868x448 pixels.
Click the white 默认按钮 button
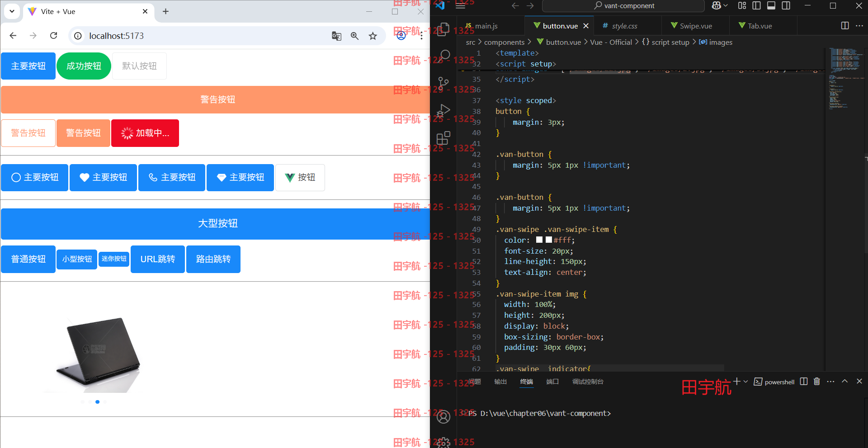[x=139, y=66]
